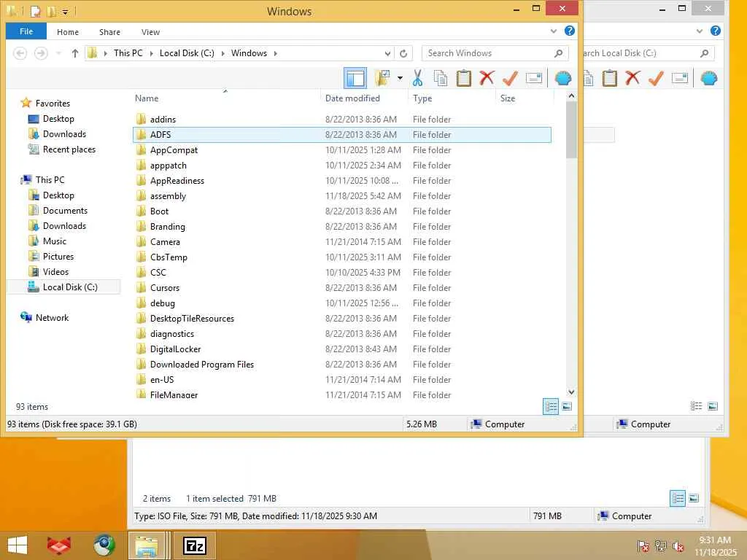
Task: Click the file list scroll down arrow
Action: [x=571, y=392]
